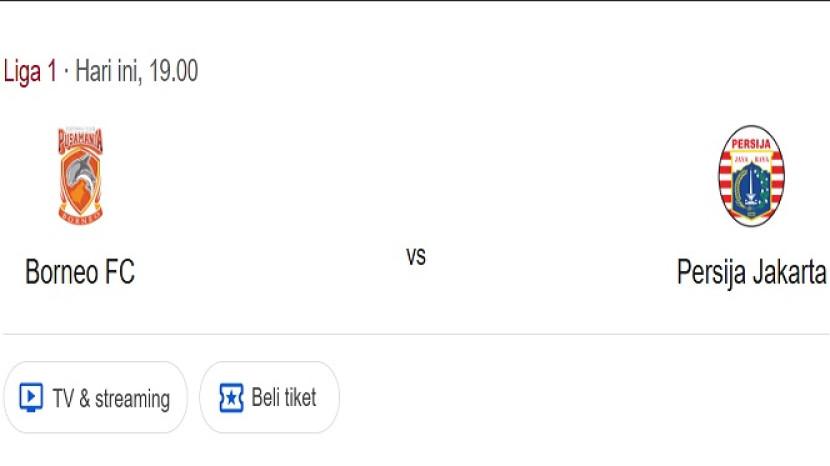
Task: Select the Persija Jakarta team name
Action: point(751,272)
